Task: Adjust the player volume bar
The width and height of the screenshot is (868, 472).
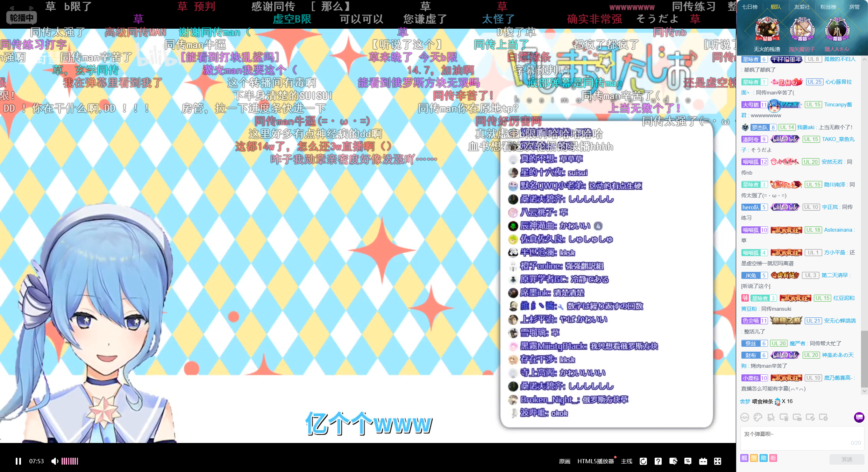Action: tap(70, 461)
